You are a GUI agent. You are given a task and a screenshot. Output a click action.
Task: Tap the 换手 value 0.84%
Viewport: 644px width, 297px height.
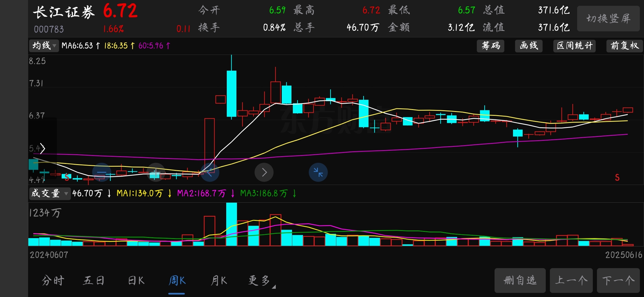[x=274, y=28]
